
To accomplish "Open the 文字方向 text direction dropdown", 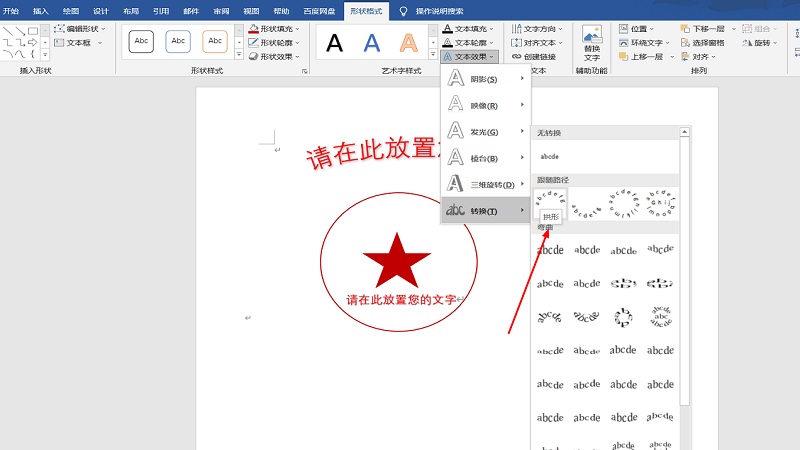I will [541, 30].
